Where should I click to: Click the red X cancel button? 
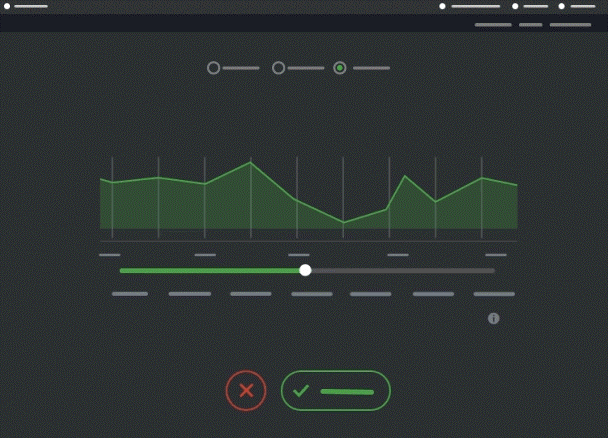pos(246,390)
